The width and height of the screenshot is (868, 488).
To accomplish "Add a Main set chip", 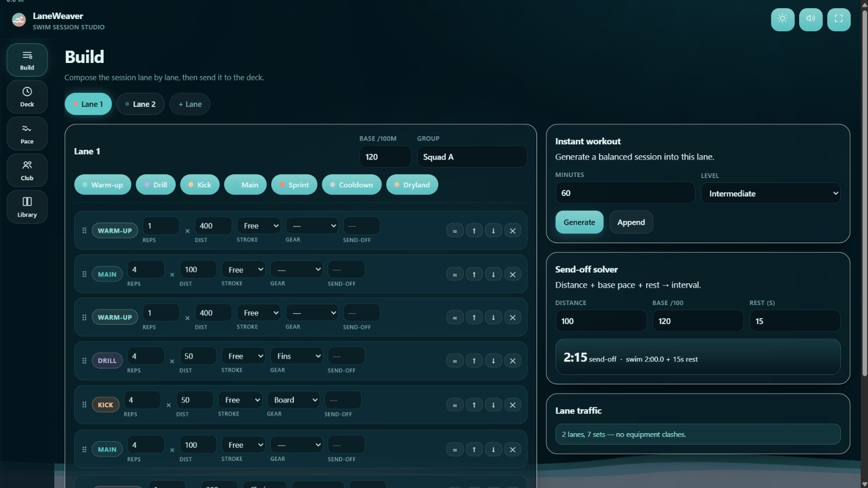I will coord(245,185).
